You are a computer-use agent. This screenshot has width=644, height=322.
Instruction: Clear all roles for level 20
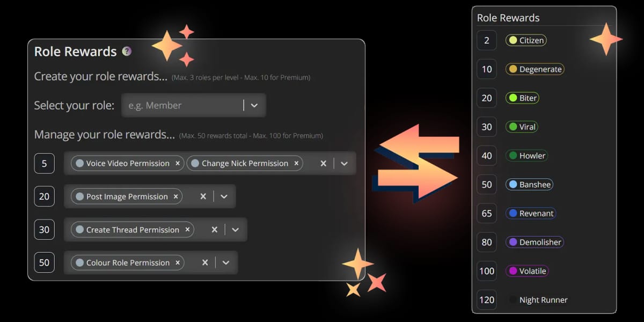pos(203,197)
